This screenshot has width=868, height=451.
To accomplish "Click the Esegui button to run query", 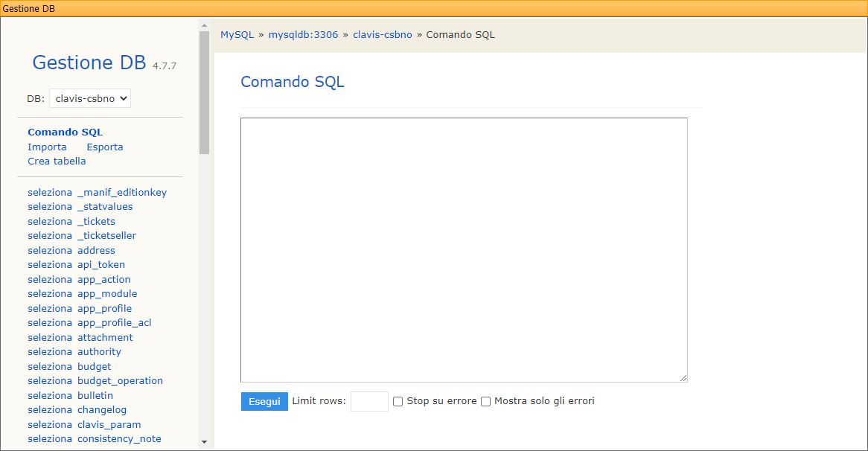I will 264,401.
